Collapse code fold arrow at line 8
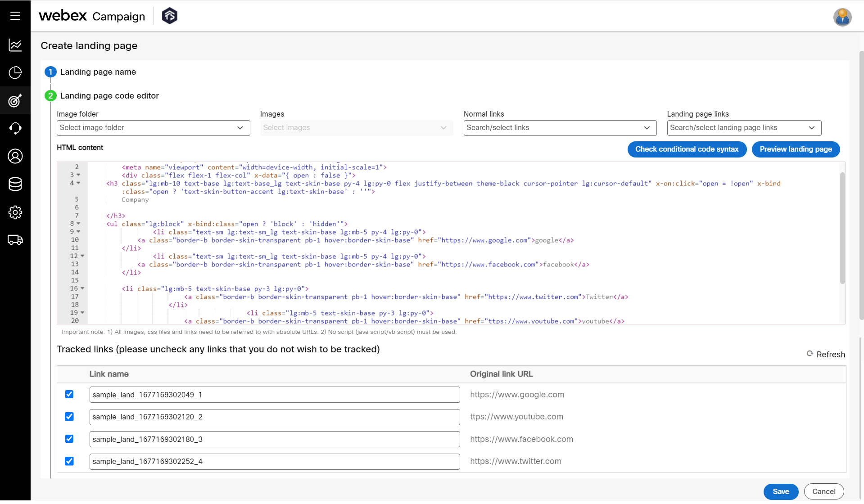The height and width of the screenshot is (504, 864). (x=78, y=224)
